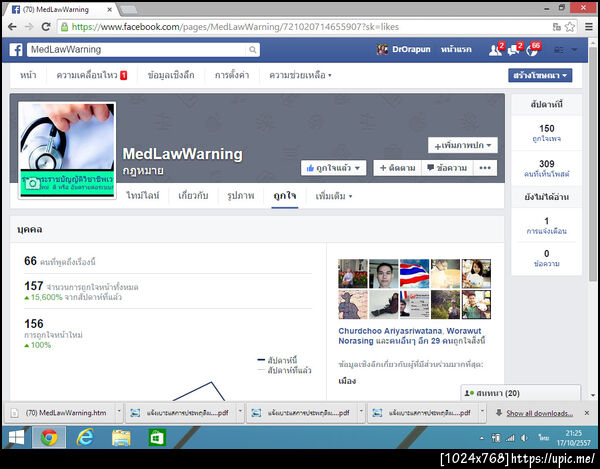This screenshot has height=469, width=600.
Task: Click camera icon on profile picture
Action: (x=33, y=184)
